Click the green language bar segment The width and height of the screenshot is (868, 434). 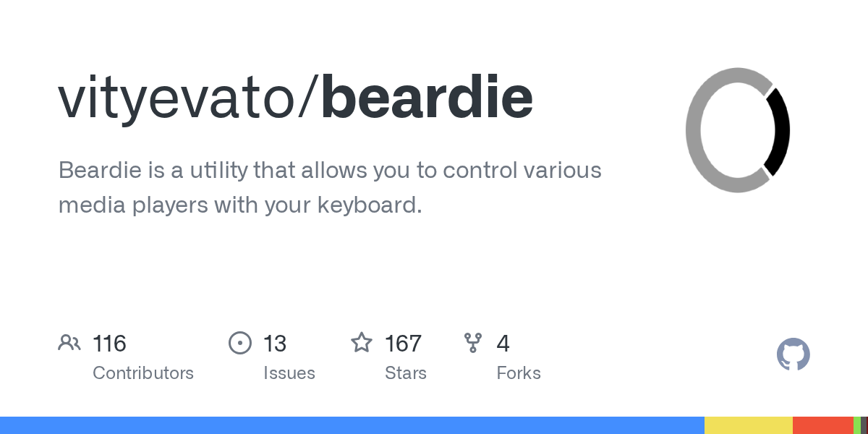click(x=857, y=425)
